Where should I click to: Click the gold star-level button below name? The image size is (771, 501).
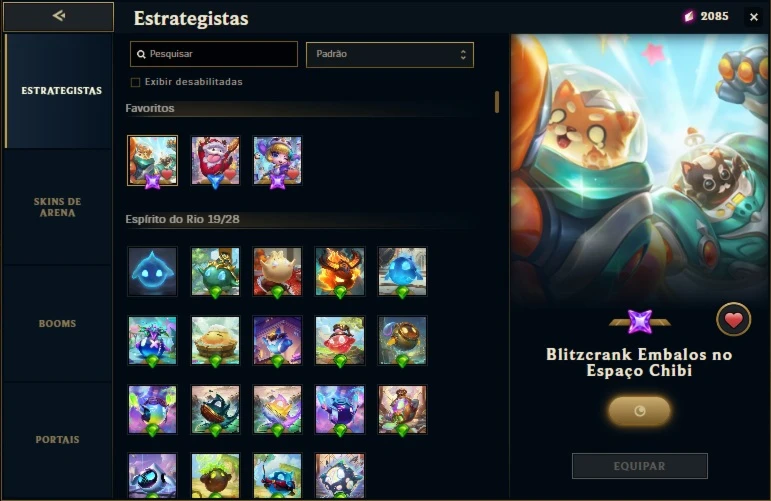click(639, 411)
